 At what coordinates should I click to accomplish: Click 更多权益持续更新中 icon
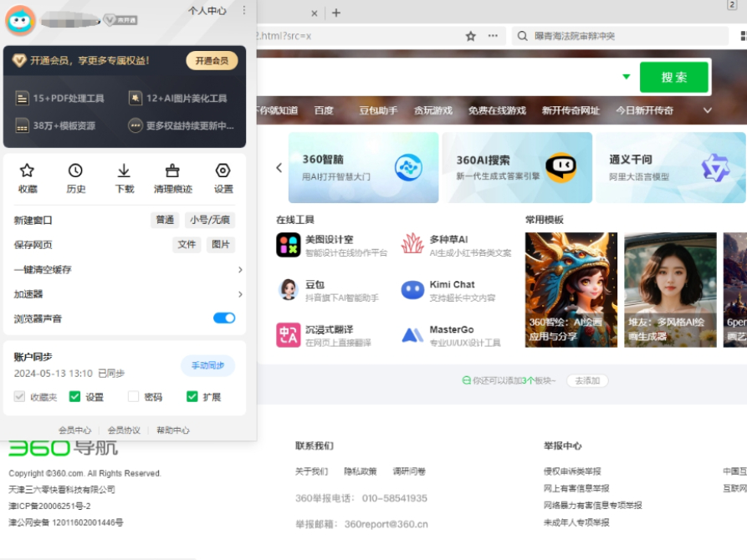click(136, 125)
